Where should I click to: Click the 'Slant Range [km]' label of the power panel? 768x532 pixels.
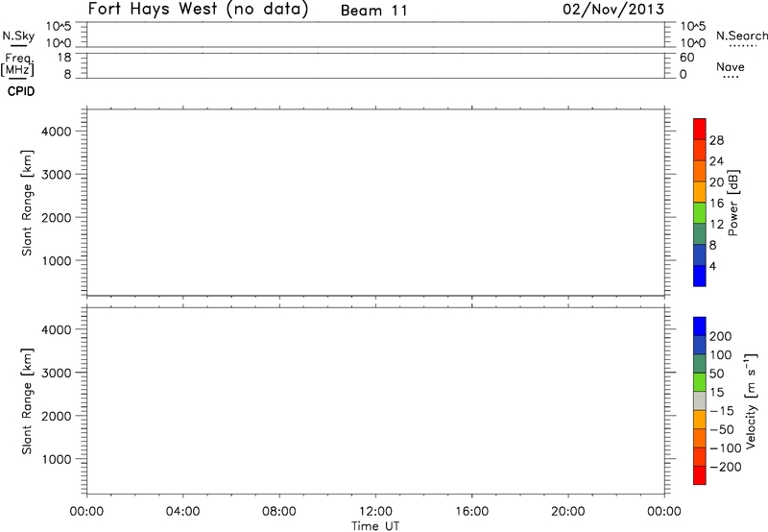(27, 203)
